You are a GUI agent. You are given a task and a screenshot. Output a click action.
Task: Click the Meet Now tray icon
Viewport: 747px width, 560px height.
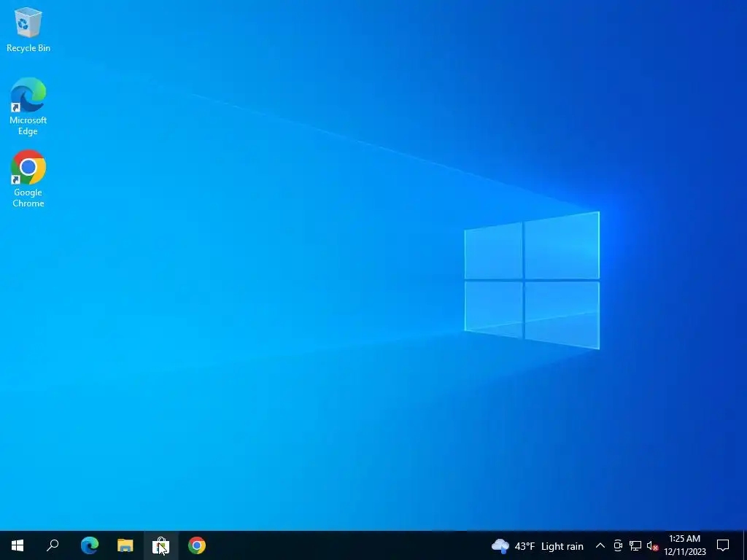618,545
